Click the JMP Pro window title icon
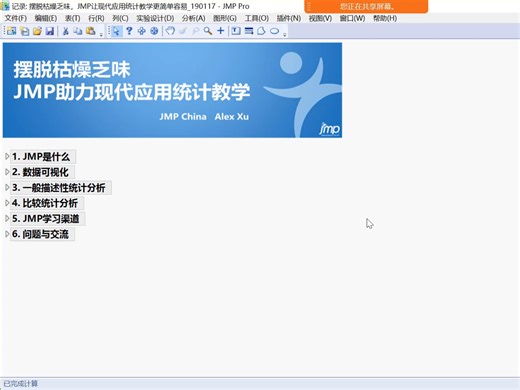The image size is (520, 390). click(x=5, y=6)
